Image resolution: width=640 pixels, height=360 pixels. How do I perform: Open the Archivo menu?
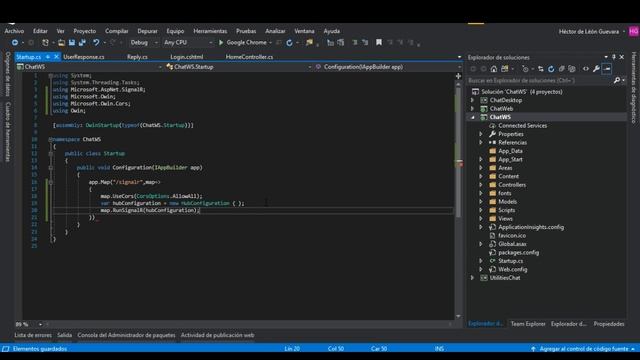pos(14,31)
